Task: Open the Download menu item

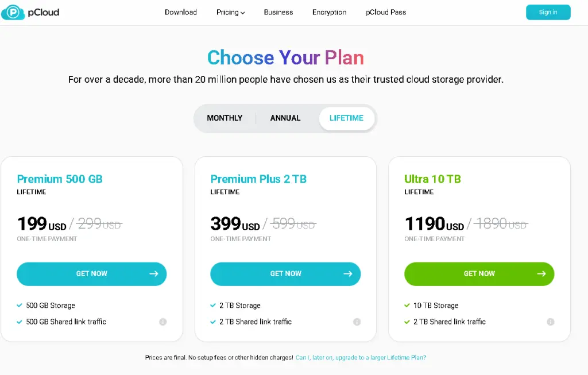Action: coord(181,13)
